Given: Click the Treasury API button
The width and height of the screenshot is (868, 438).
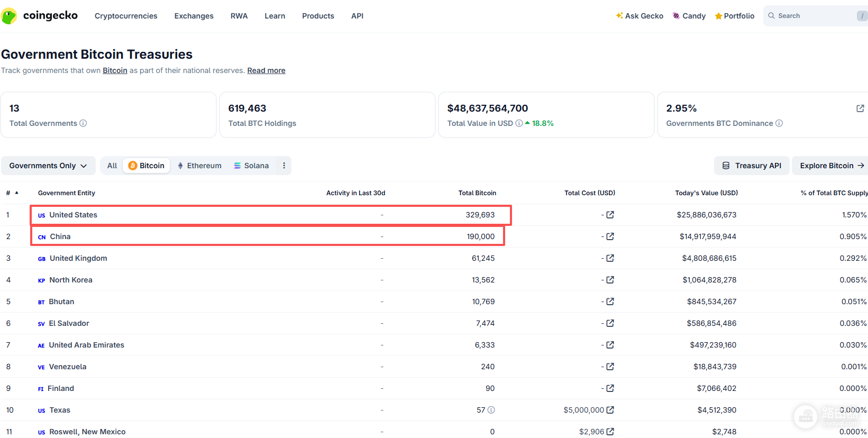Looking at the screenshot, I should pyautogui.click(x=752, y=166).
